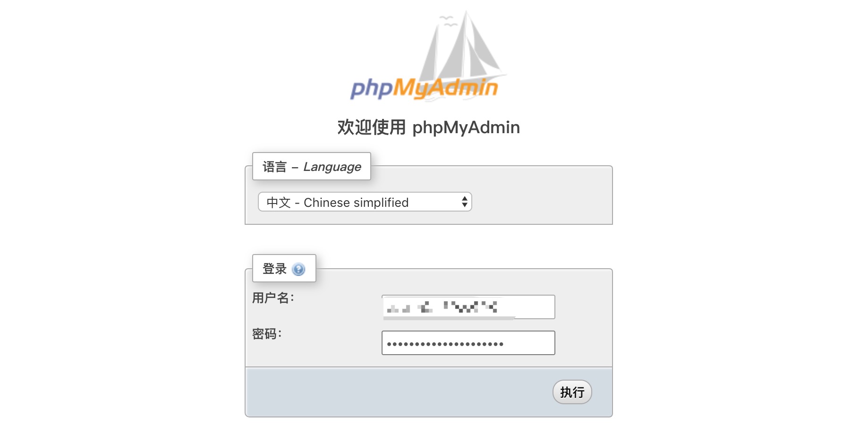Click the 欢迎使用 phpMyAdmin heading
This screenshot has height=442, width=868.
(428, 127)
